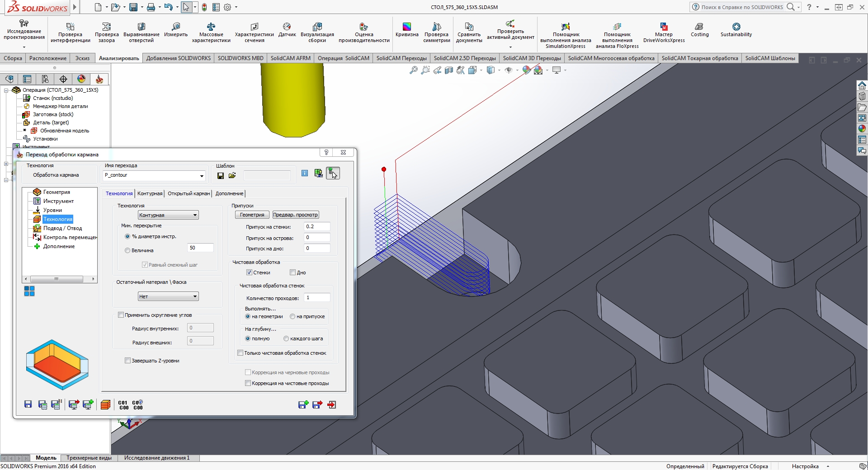Collapse the Операция tree root node
868x470 pixels.
(6, 90)
